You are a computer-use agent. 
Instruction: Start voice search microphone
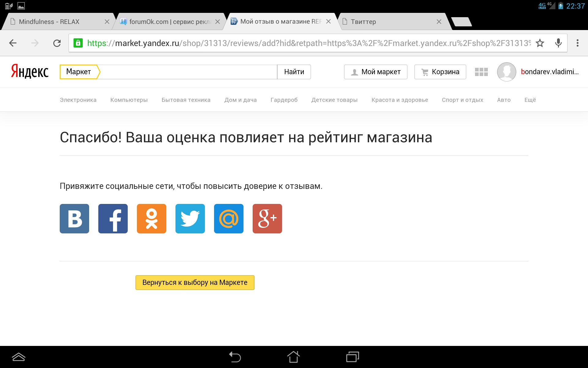(x=558, y=43)
